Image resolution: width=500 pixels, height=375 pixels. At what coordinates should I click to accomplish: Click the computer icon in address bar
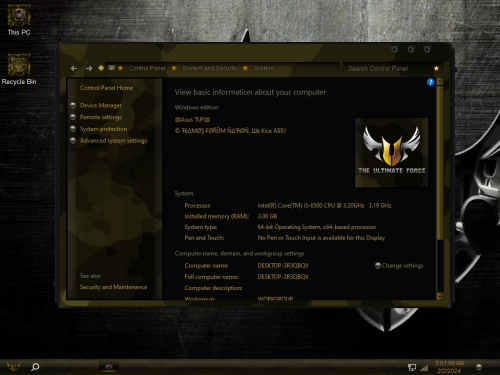point(112,68)
